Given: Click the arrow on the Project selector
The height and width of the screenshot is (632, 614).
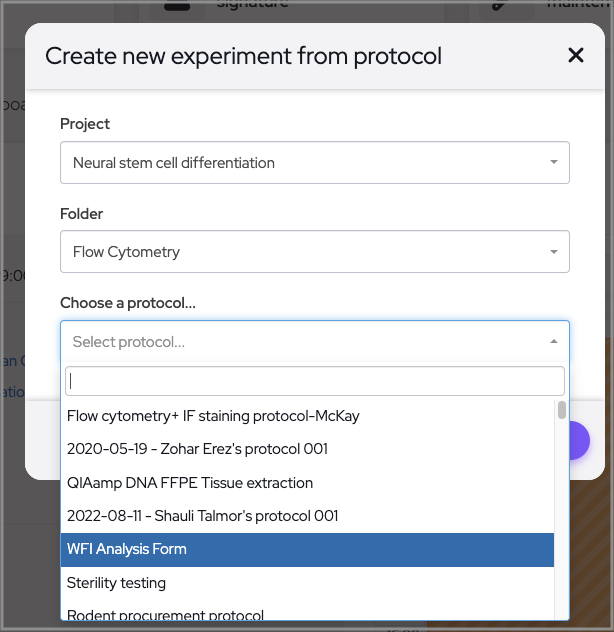Looking at the screenshot, I should (x=554, y=162).
